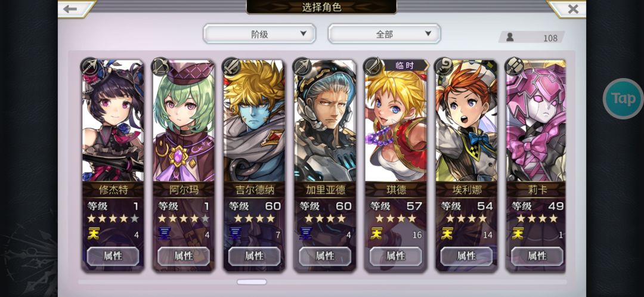Close the 选择角色 screen with X
This screenshot has height=297, width=644.
[x=573, y=9]
